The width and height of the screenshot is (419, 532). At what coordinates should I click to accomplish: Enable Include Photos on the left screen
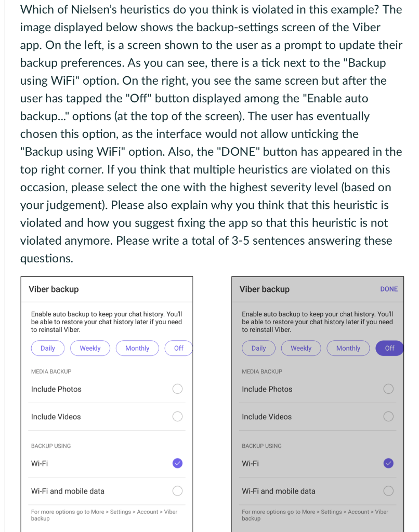tap(177, 389)
